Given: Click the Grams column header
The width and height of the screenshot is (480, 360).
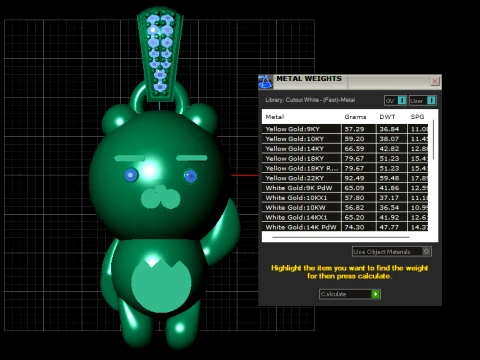Looking at the screenshot, I should 355,117.
